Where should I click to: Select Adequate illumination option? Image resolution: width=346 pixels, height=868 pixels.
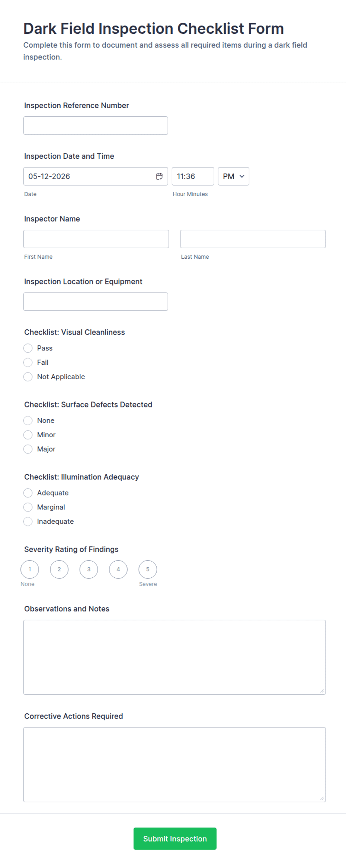(28, 493)
